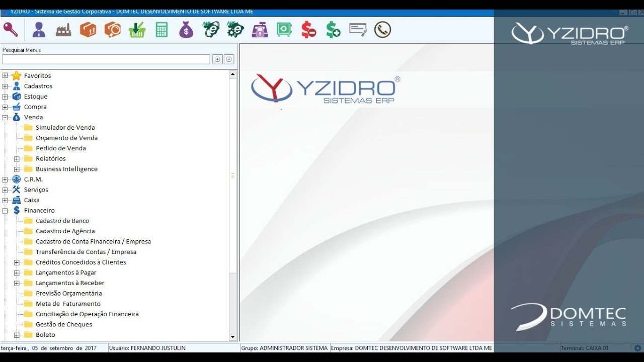Image resolution: width=644 pixels, height=362 pixels.
Task: Click the "Empresa: DOMTEC" status bar entry
Action: point(412,348)
